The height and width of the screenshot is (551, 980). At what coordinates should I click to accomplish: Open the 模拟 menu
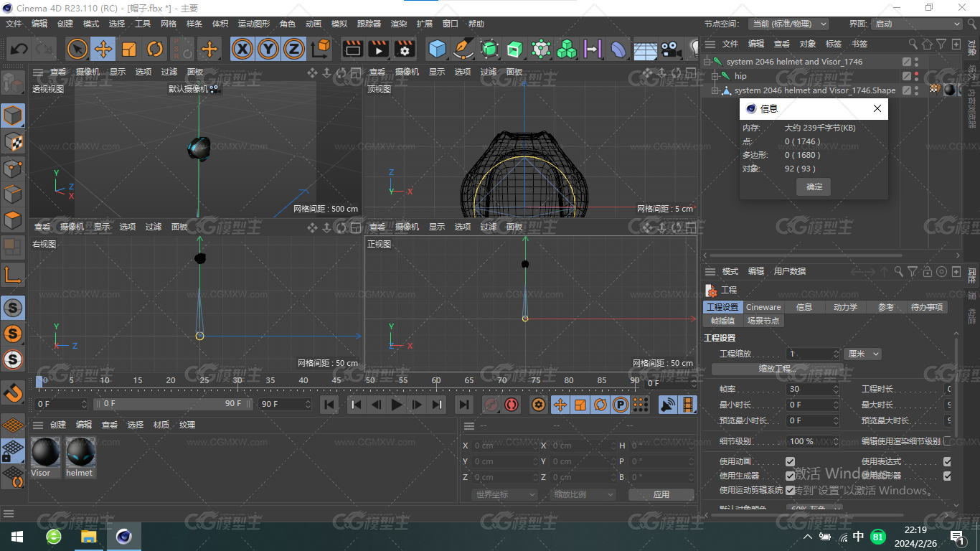339,24
